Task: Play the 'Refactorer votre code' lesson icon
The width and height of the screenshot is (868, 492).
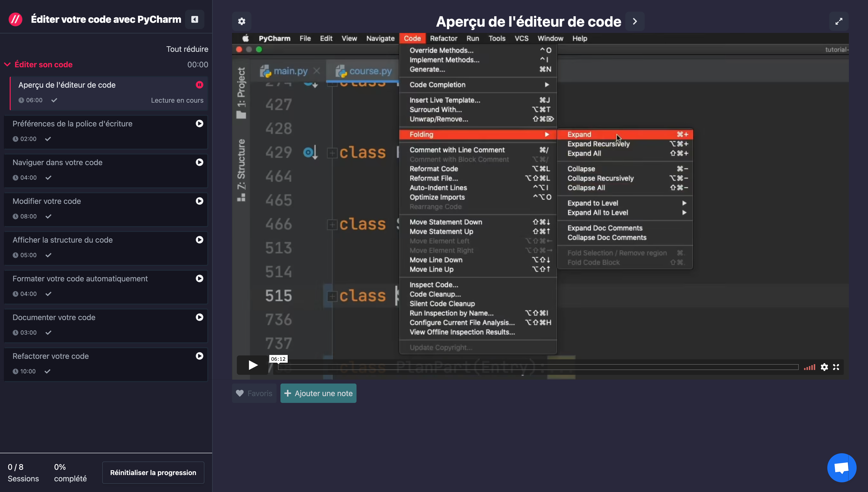Action: (199, 356)
